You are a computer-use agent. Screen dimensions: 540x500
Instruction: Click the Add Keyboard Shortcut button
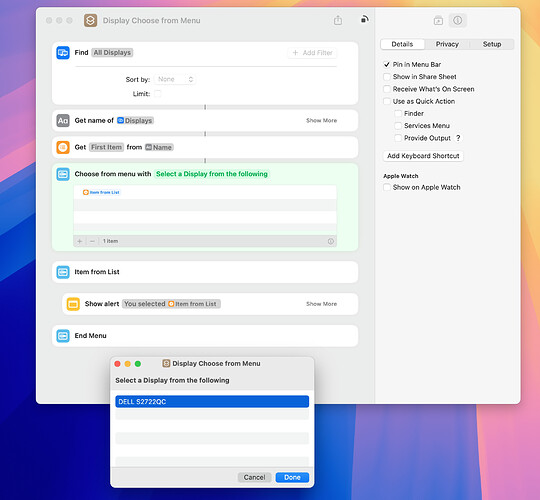pos(423,156)
